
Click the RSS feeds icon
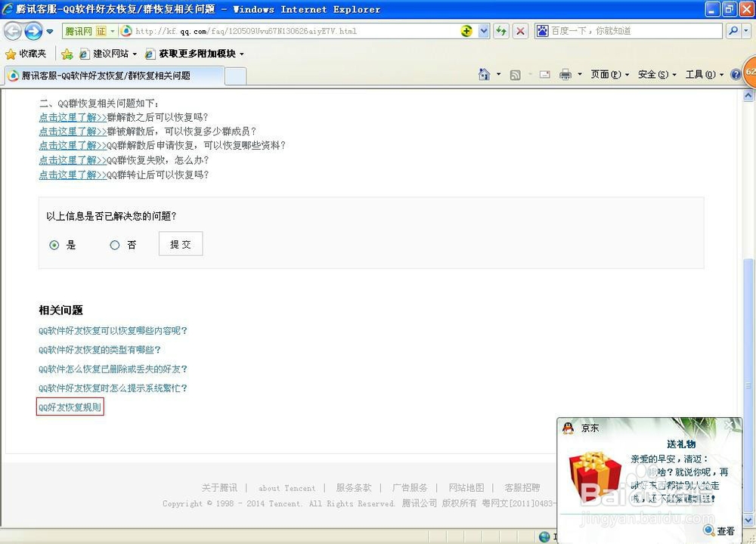516,75
